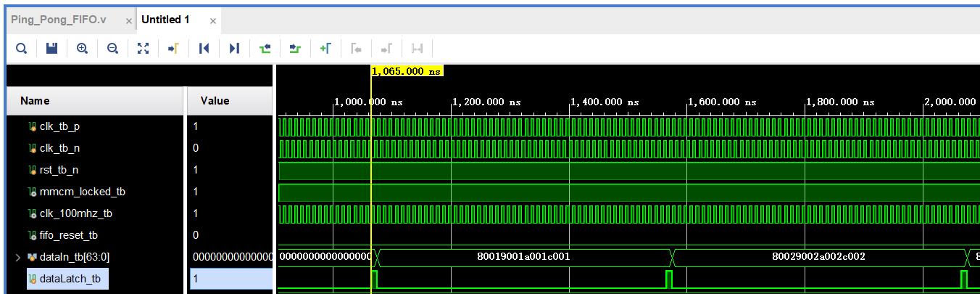Add a marker to the waveform
Viewport: 980px width, 294px height.
325,49
